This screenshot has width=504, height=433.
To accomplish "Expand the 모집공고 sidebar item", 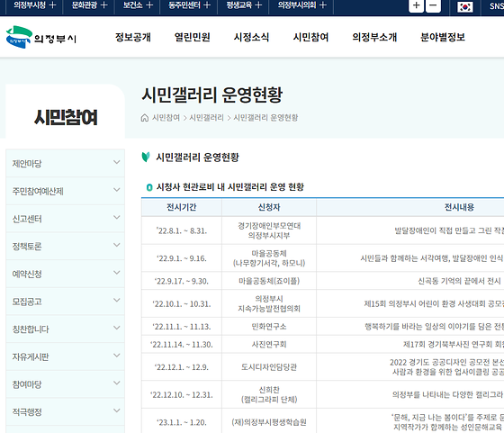I will coord(65,302).
